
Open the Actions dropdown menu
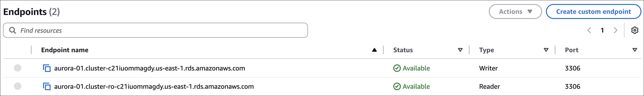[515, 12]
